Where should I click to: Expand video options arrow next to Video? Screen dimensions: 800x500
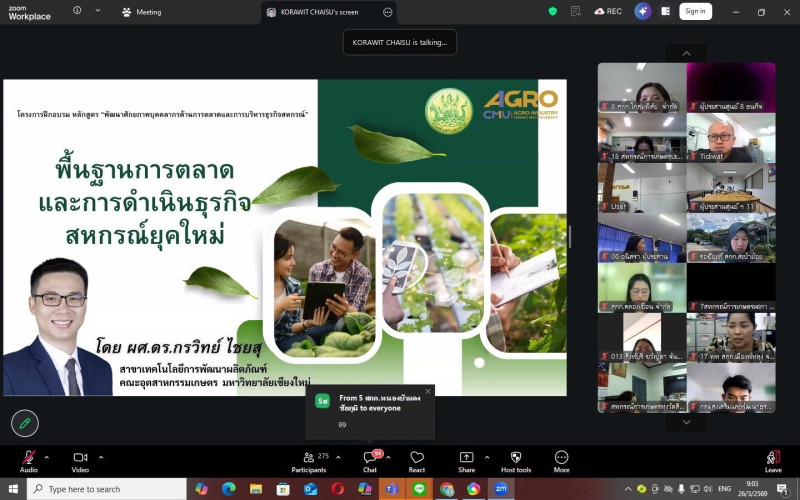pyautogui.click(x=100, y=456)
